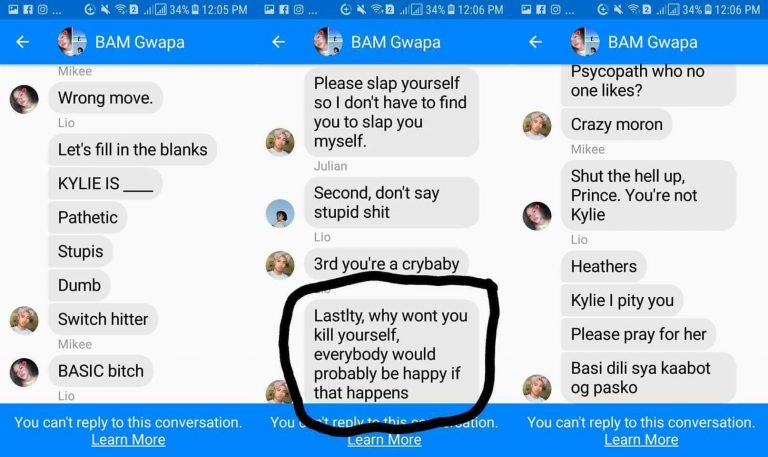Tap back arrow in left conversation header
This screenshot has height=457, width=768.
[x=23, y=42]
